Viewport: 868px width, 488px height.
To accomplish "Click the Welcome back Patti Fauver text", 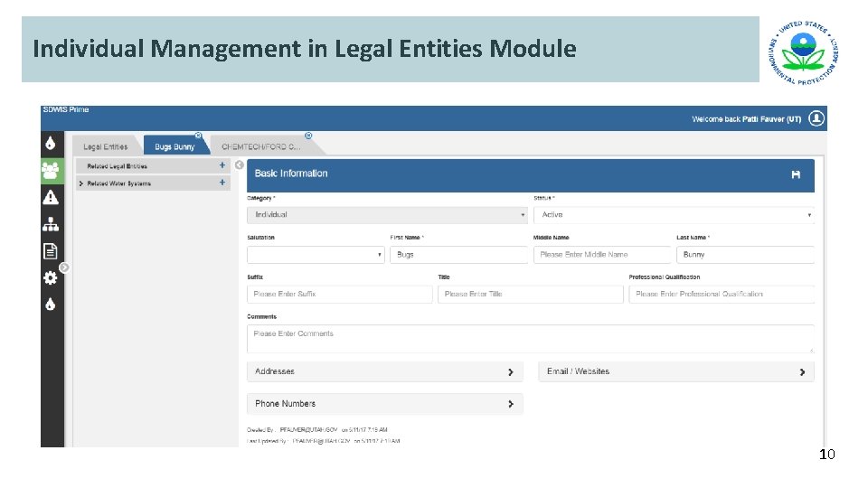I will [x=746, y=119].
